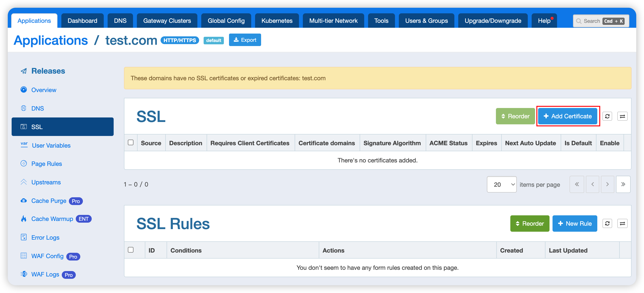Open the items per page dropdown
Image resolution: width=644 pixels, height=293 pixels.
click(502, 185)
